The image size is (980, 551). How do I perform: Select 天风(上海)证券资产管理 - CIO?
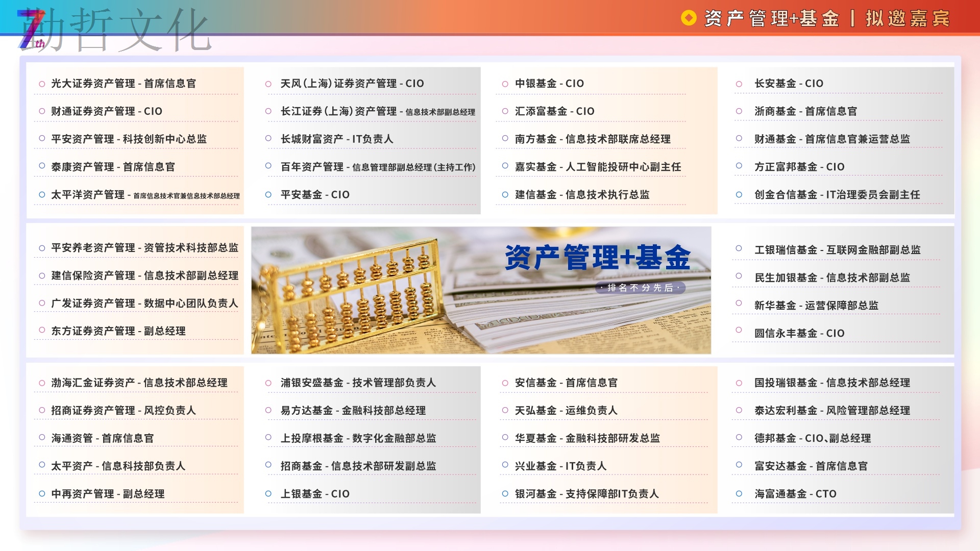352,84
